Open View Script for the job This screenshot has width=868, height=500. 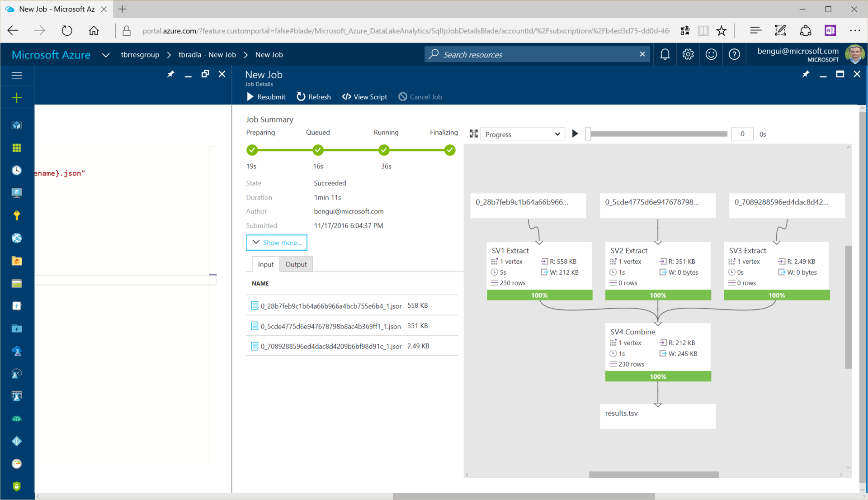point(364,97)
